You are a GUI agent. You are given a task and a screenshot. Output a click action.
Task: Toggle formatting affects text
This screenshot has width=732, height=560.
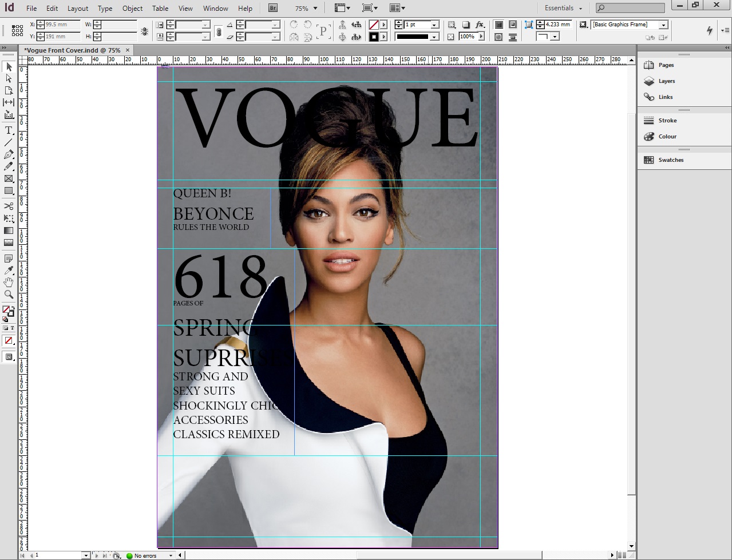(13, 328)
